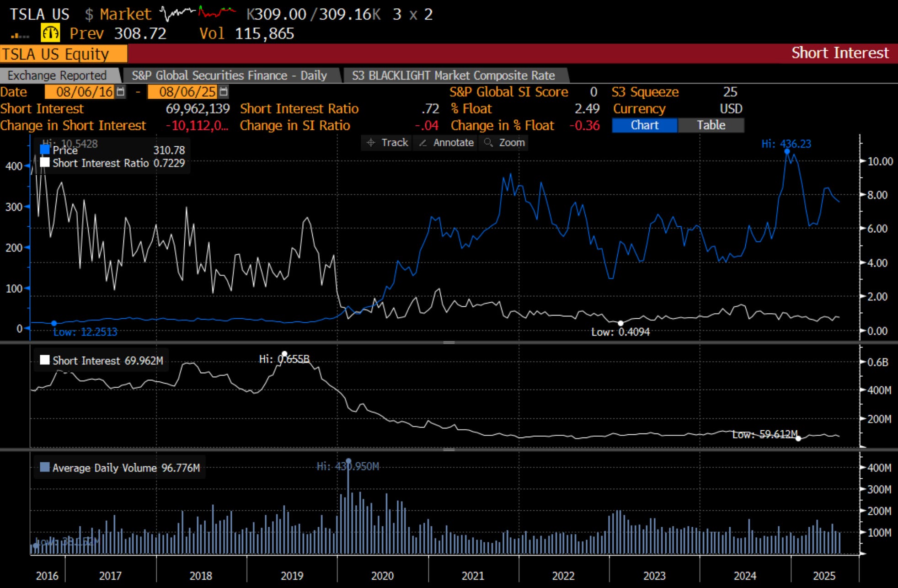Open the start date calendar picker
The height and width of the screenshot is (588, 898).
tap(120, 92)
